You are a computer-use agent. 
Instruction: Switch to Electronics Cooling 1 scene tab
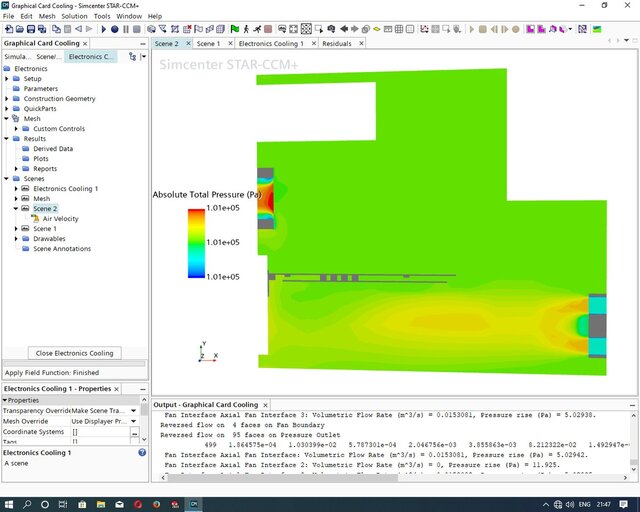[271, 44]
